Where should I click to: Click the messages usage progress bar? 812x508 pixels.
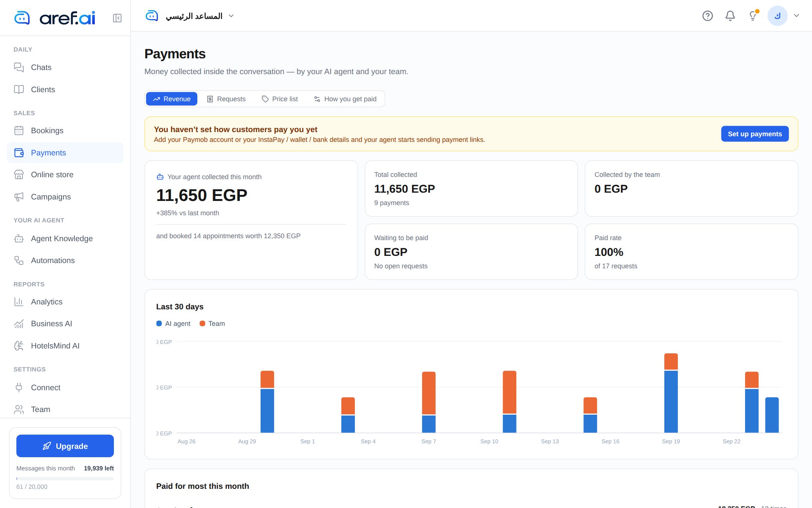tap(65, 479)
